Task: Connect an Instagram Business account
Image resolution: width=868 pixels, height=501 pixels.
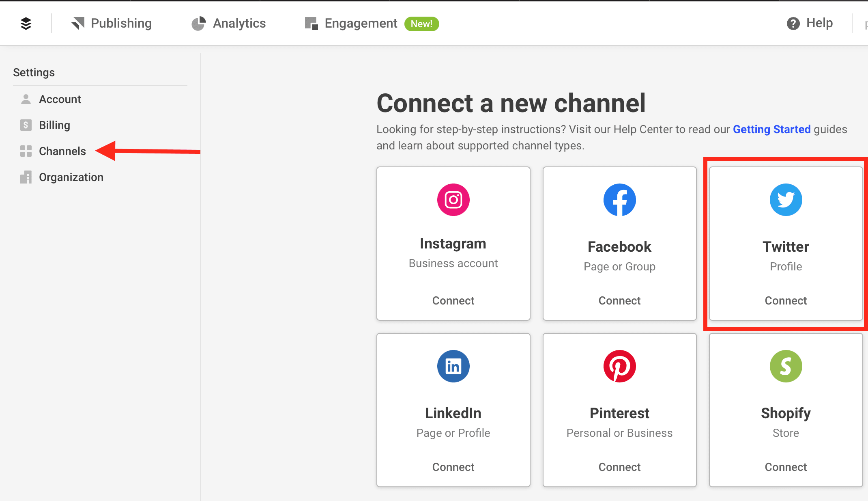Action: [453, 300]
